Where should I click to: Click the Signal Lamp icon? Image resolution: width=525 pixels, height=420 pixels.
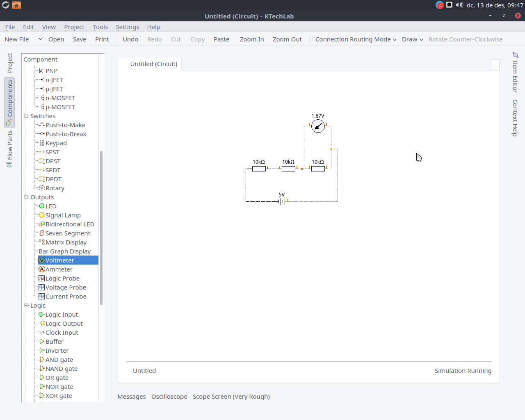tap(42, 215)
